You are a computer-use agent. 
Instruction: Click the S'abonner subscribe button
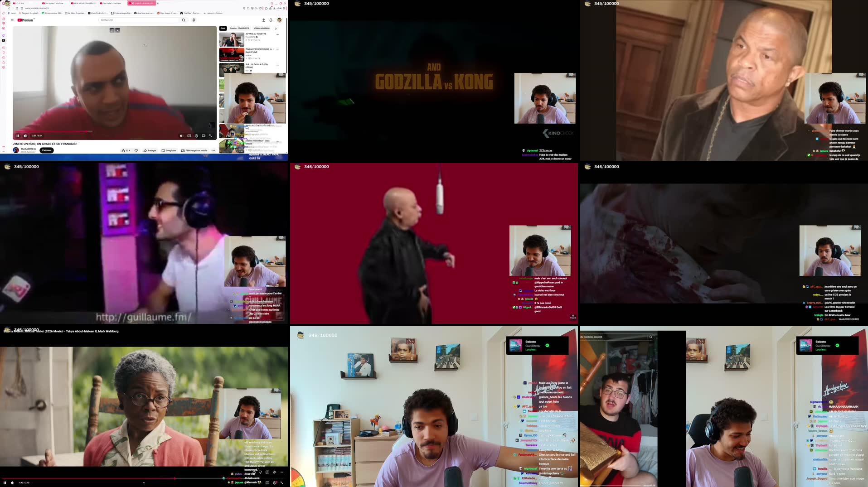[x=47, y=150]
